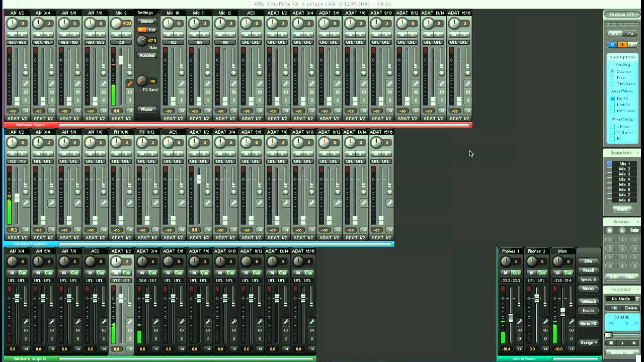Collapse the Groups panel

(638, 221)
